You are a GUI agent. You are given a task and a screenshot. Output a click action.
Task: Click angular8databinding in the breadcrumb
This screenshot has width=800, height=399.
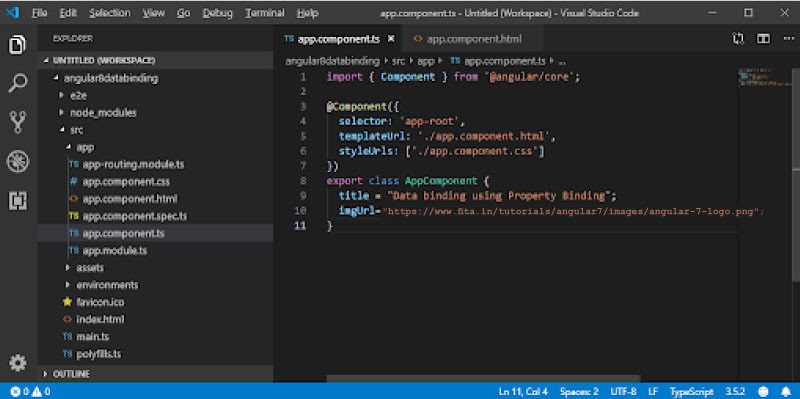click(332, 61)
